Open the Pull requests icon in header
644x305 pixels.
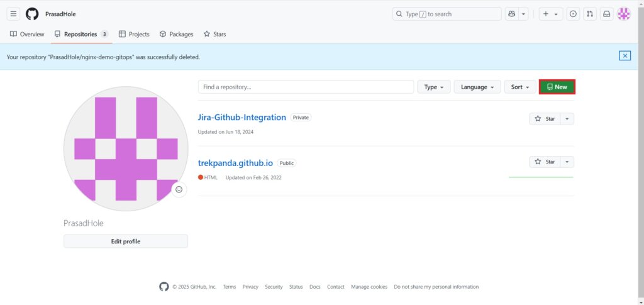(590, 14)
